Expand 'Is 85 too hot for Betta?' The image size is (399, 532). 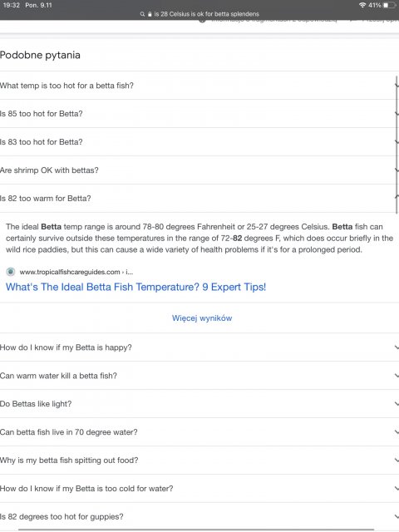point(199,114)
